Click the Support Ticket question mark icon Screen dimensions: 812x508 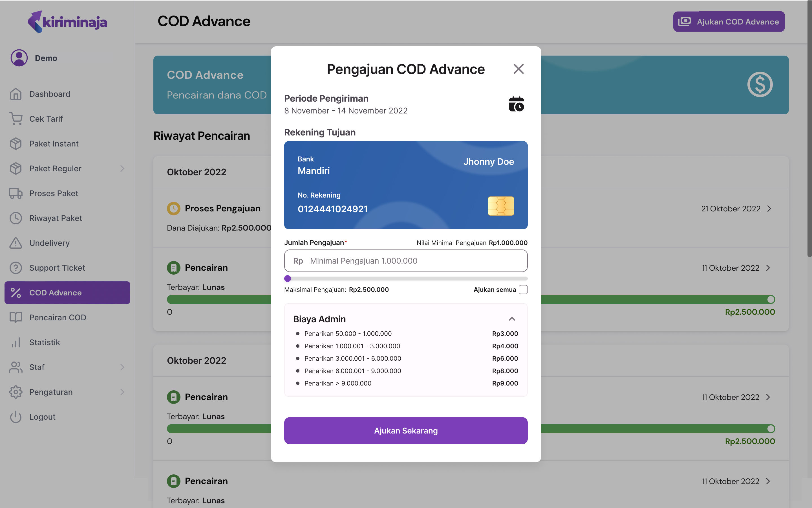(x=16, y=268)
